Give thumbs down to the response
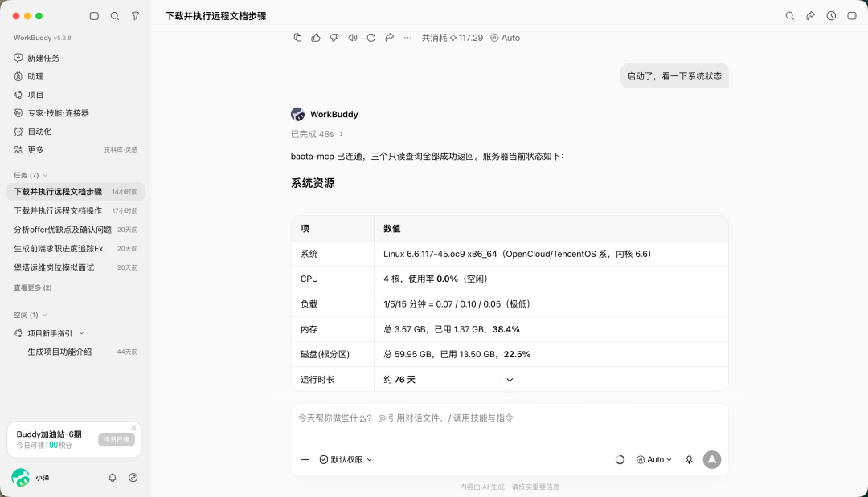The height and width of the screenshot is (497, 868). pyautogui.click(x=334, y=38)
